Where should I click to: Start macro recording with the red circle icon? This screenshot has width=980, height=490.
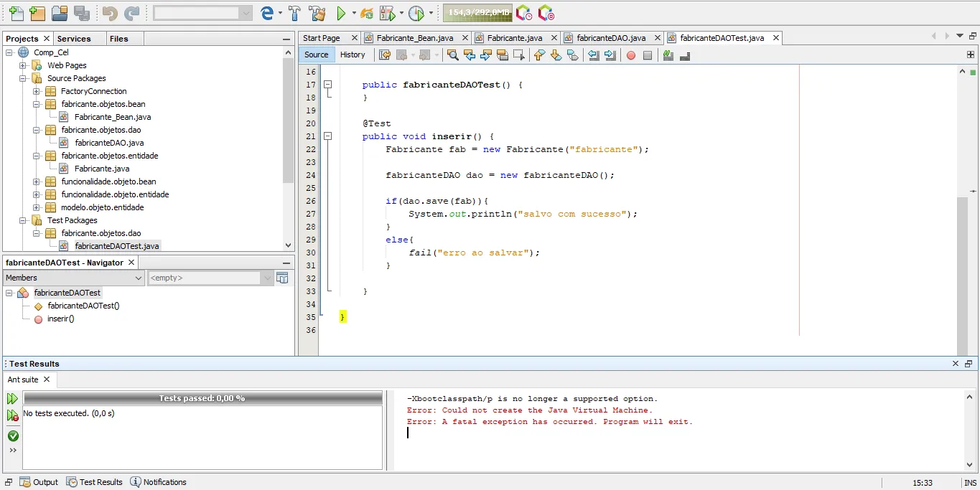tap(630, 55)
